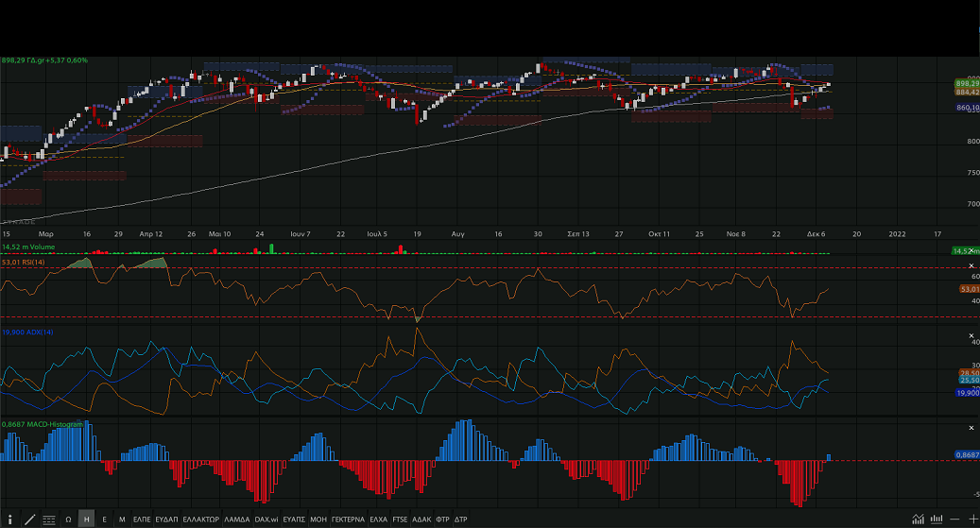Load the FTSE symbol chart
980x528 pixels.
click(401, 519)
